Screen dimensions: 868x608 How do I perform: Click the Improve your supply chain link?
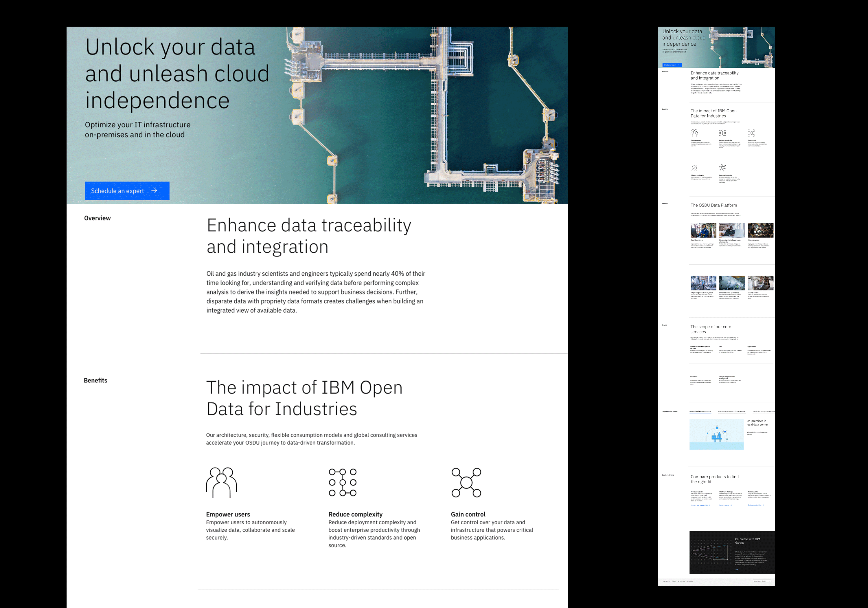point(699,506)
